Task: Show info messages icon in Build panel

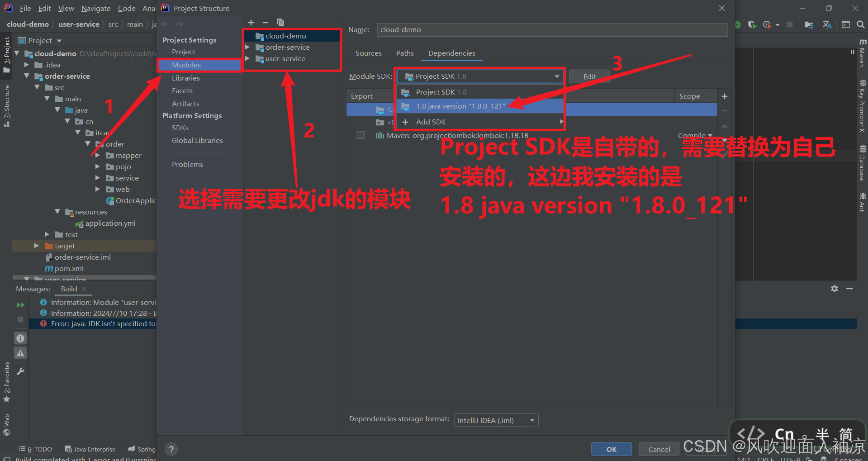Action: [x=20, y=338]
